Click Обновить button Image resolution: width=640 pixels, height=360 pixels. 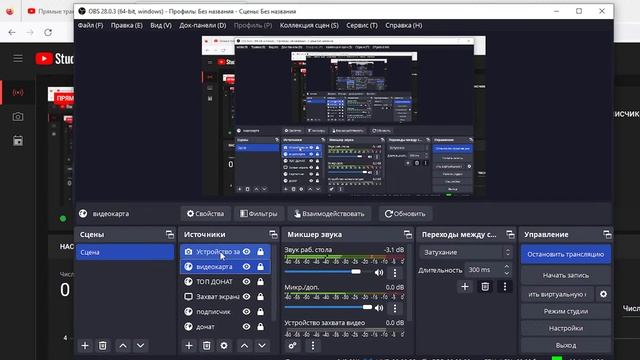405,213
